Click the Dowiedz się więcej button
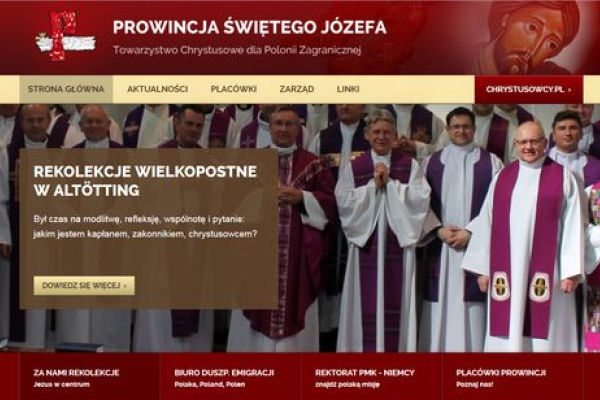 point(84,286)
